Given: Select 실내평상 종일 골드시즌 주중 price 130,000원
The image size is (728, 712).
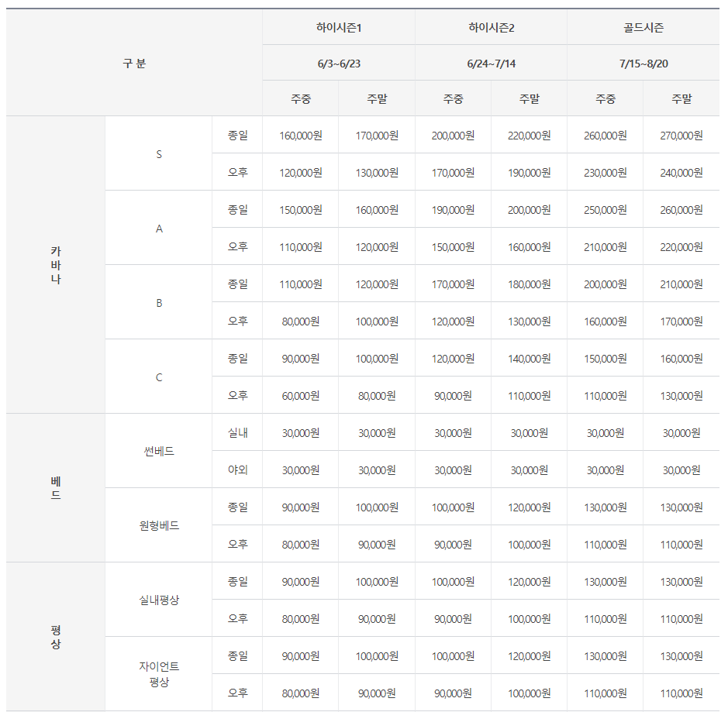Looking at the screenshot, I should [x=605, y=582].
